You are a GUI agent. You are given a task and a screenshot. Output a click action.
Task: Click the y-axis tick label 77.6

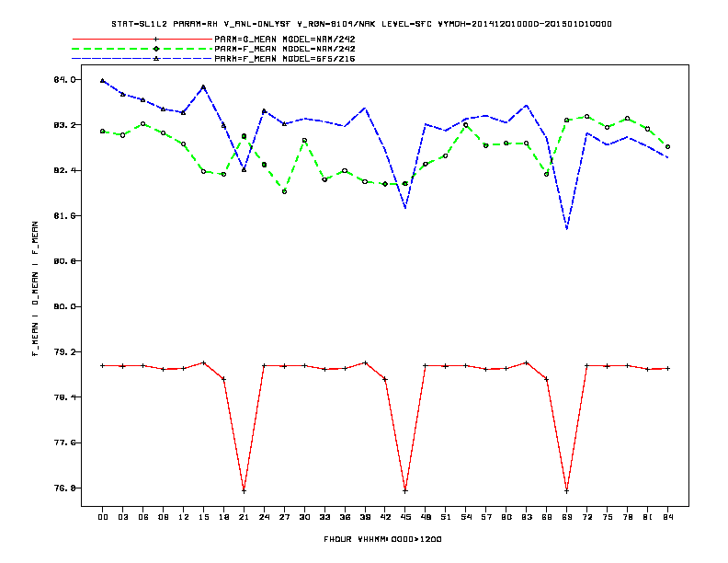[64, 442]
